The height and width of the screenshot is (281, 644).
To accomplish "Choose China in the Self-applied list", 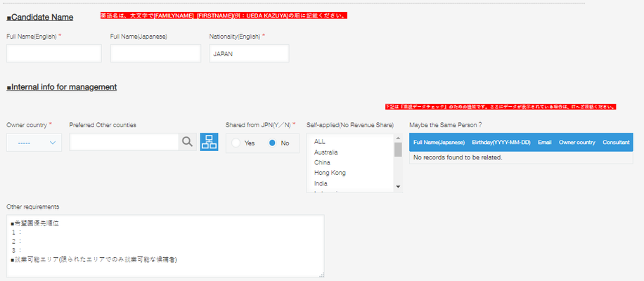I will 322,162.
